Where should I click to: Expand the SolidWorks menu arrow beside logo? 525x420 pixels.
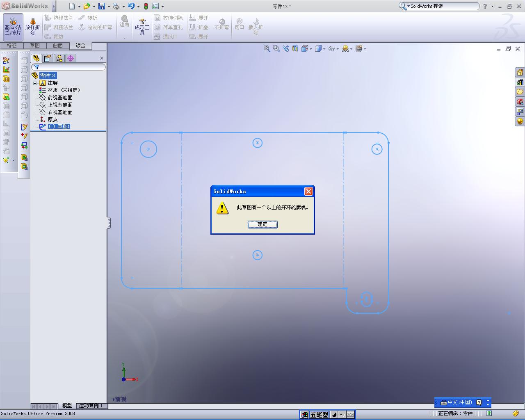pos(53,6)
